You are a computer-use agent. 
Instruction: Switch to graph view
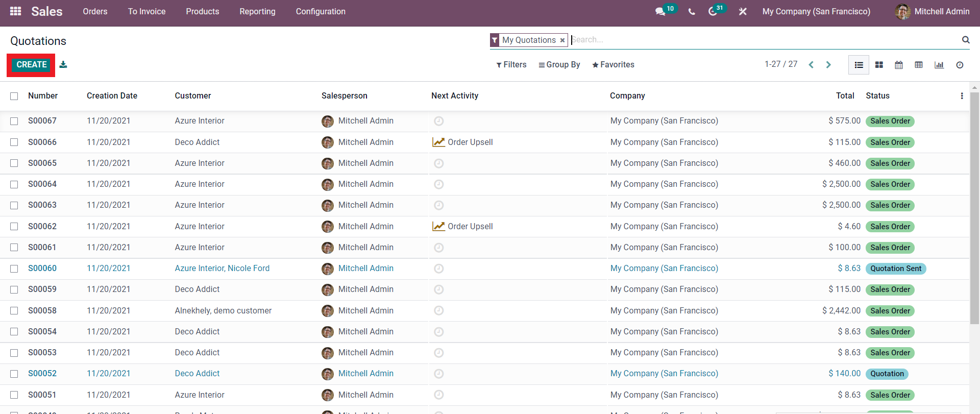pos(939,65)
